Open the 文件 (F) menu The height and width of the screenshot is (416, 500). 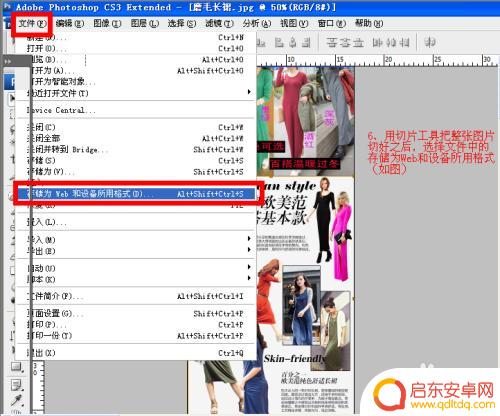(x=32, y=23)
